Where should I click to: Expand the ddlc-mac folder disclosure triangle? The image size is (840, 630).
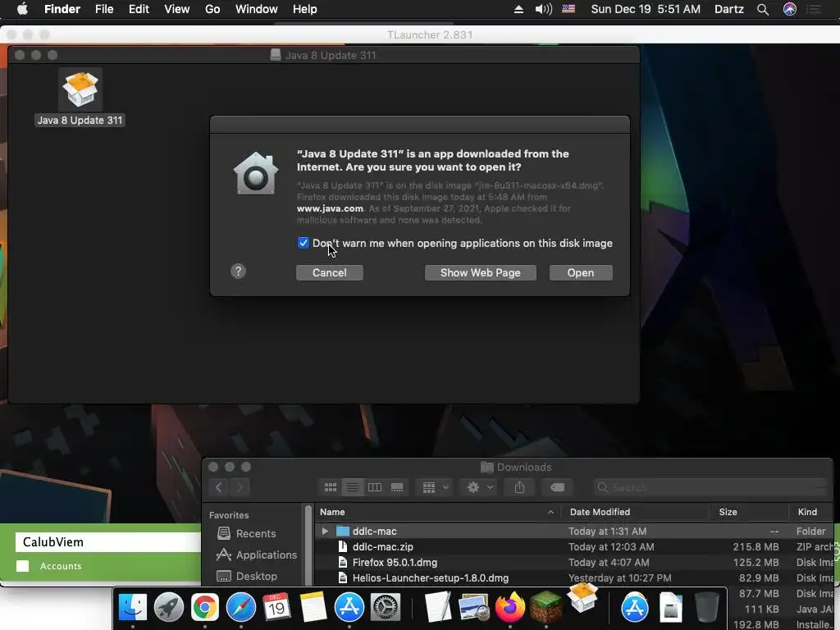pos(325,531)
